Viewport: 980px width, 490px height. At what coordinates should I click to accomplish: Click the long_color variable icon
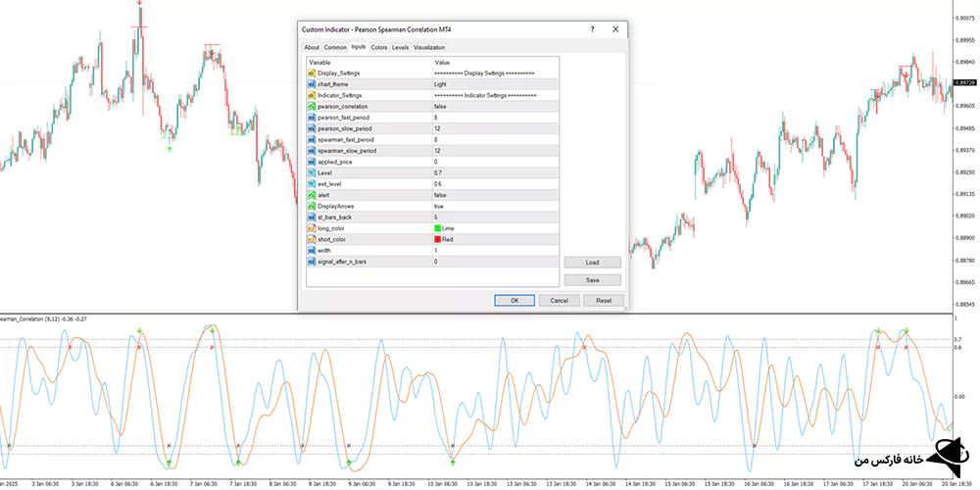[312, 228]
